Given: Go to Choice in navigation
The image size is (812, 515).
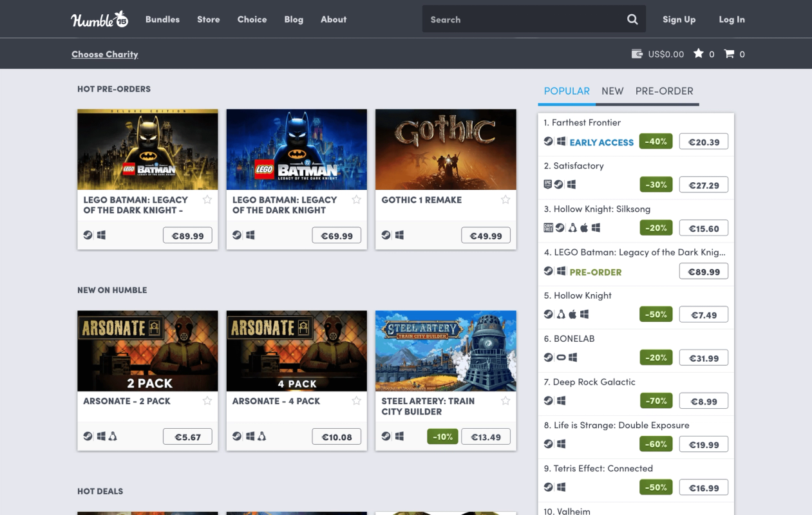Looking at the screenshot, I should [x=252, y=19].
